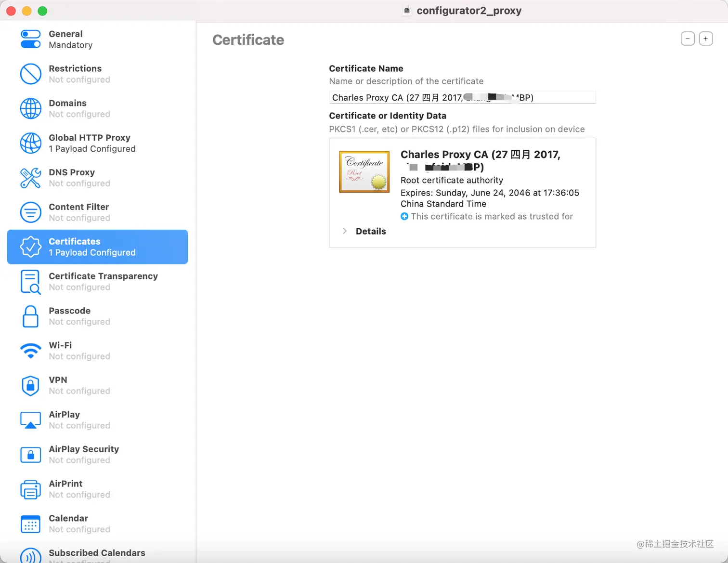Select the Passcode padlock icon
Image resolution: width=728 pixels, height=563 pixels.
pos(30,316)
